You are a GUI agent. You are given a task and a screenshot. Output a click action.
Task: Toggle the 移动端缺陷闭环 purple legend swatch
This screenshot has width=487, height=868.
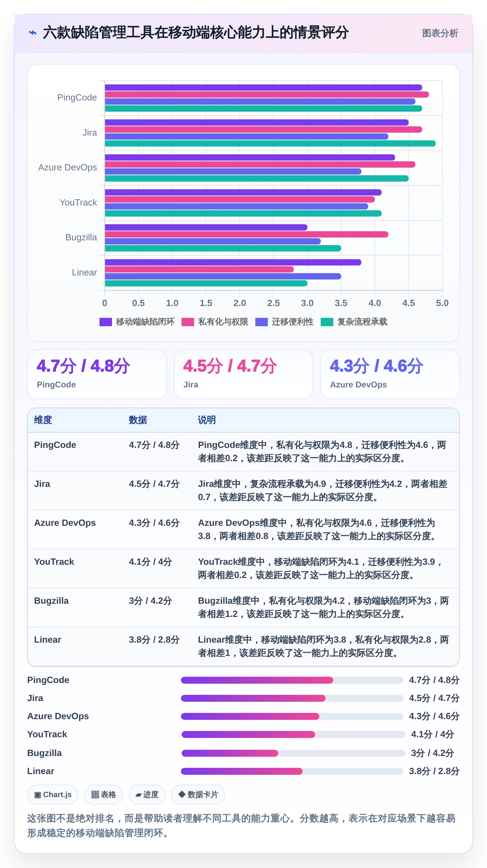point(105,322)
